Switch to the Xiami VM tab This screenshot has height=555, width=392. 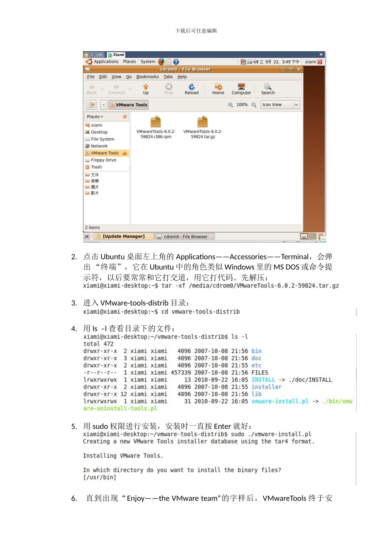click(116, 55)
